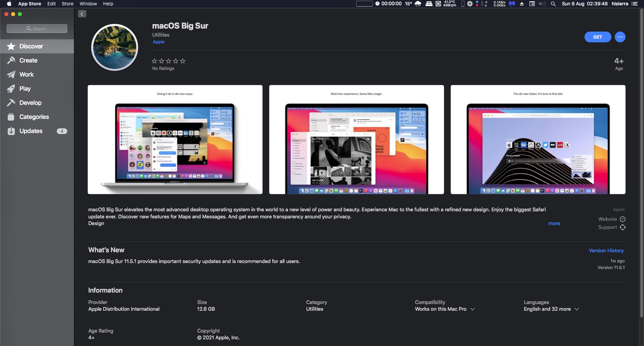The image size is (644, 346).
Task: Click the weather cloud menu bar icon
Action: pyautogui.click(x=418, y=4)
